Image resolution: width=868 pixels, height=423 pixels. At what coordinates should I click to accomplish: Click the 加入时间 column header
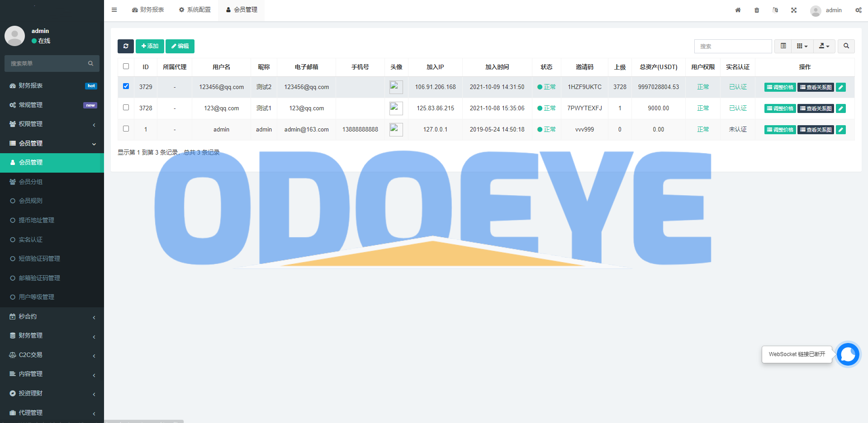497,67
